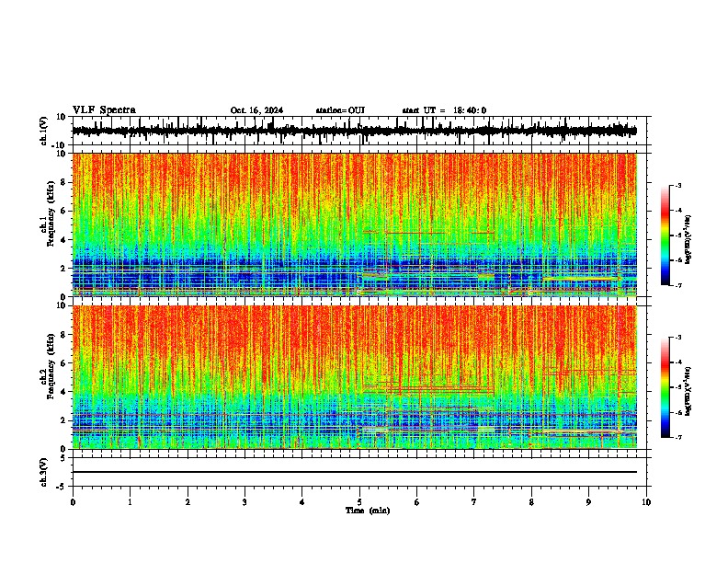This screenshot has width=728, height=563.
Task: Click the time axis tick labeled 3
Action: [245, 502]
